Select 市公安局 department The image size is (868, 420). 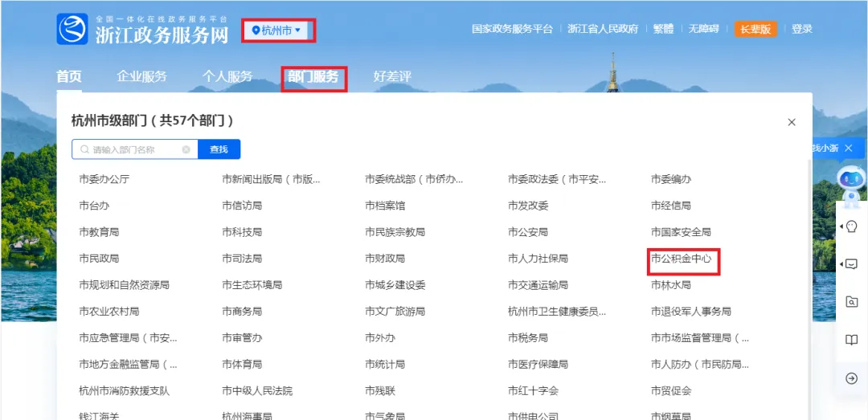point(528,232)
